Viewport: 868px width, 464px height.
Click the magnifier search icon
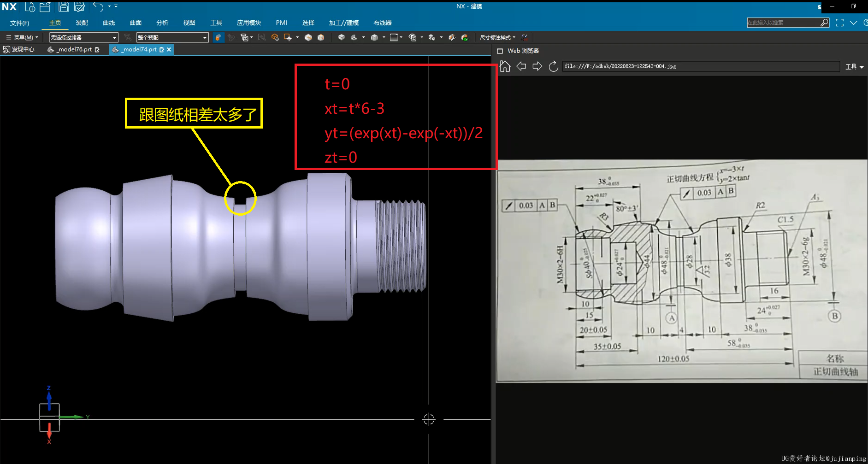[x=824, y=23]
